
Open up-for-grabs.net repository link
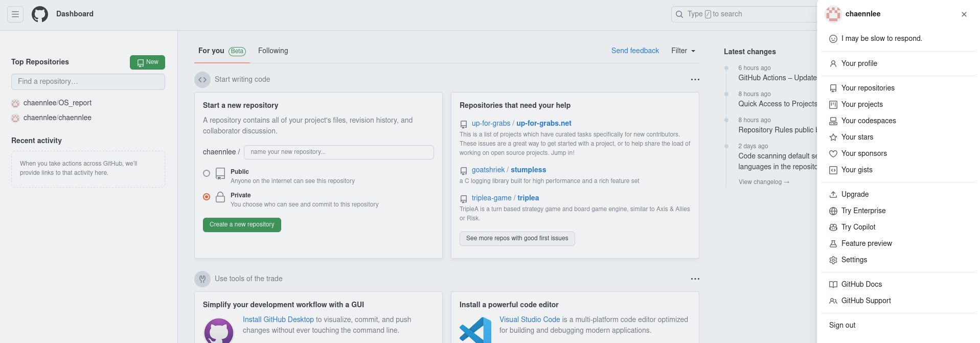[x=544, y=124]
